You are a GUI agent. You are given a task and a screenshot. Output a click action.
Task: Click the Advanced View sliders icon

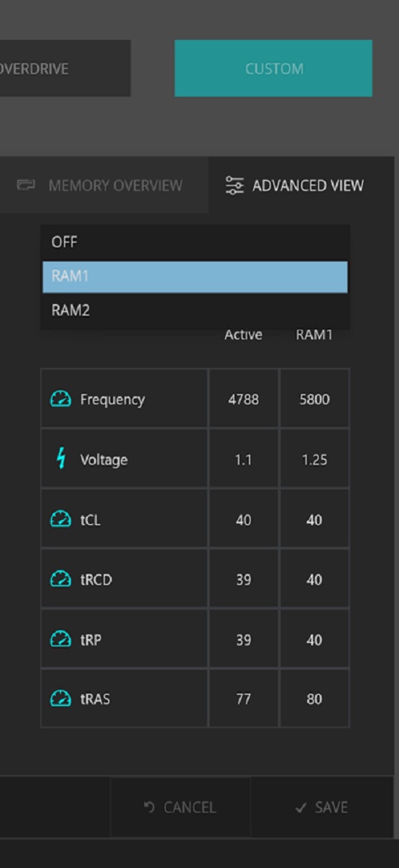[x=235, y=185]
